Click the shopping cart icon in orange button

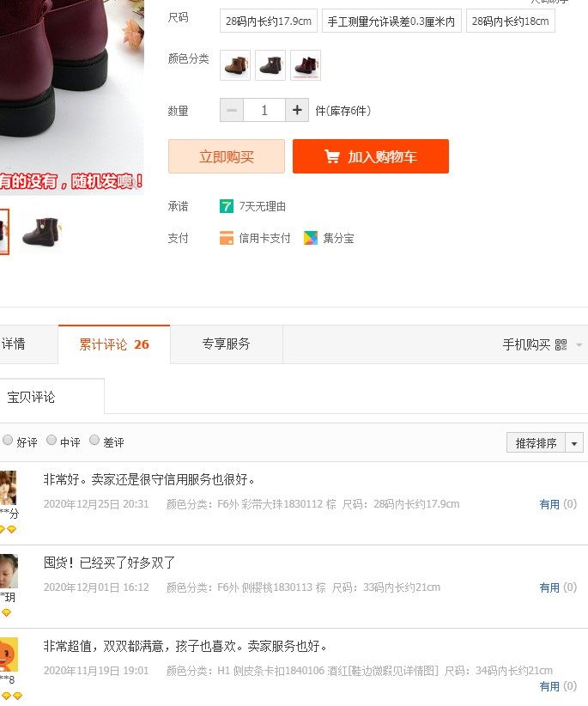pos(332,156)
